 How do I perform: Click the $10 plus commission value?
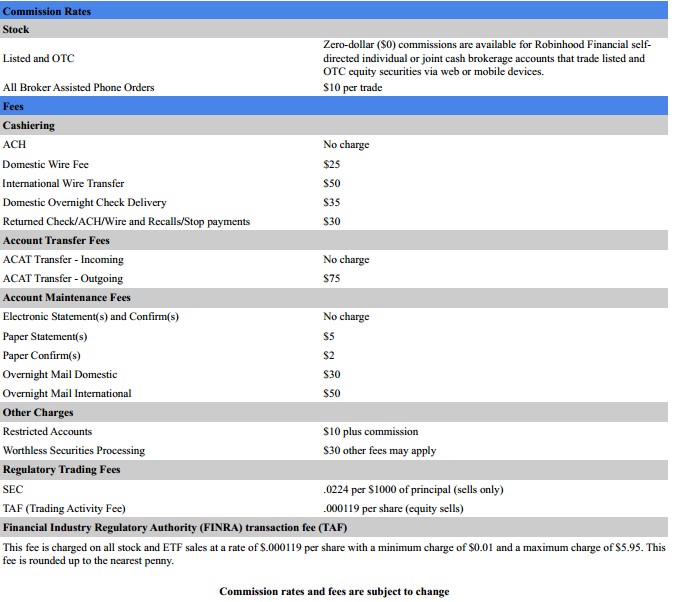coord(371,432)
